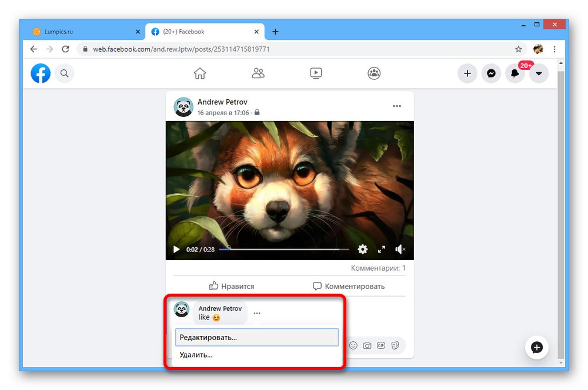The height and width of the screenshot is (390, 588).
Task: Minimize the browser window
Action: pyautogui.click(x=523, y=25)
